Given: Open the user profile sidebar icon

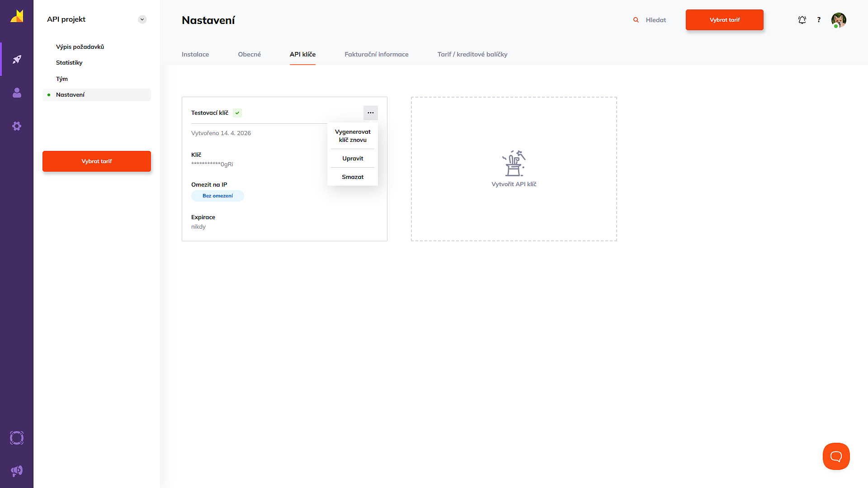Looking at the screenshot, I should tap(17, 93).
